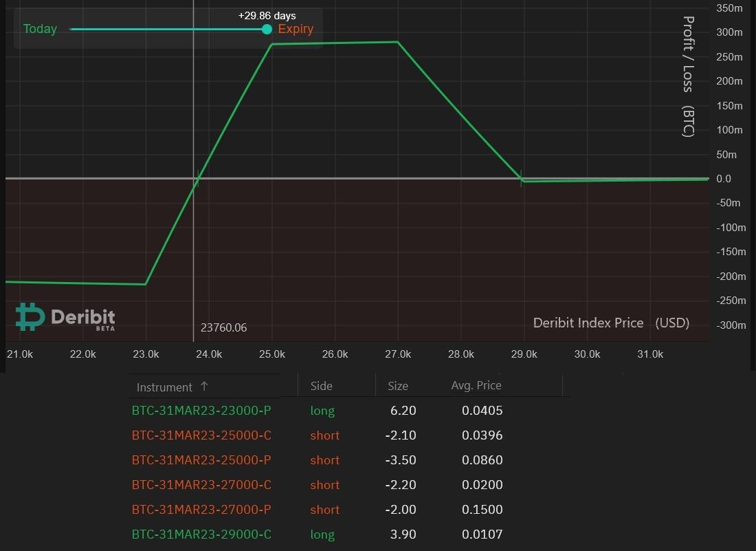Sort by the Side column header
The width and height of the screenshot is (756, 551).
(321, 386)
